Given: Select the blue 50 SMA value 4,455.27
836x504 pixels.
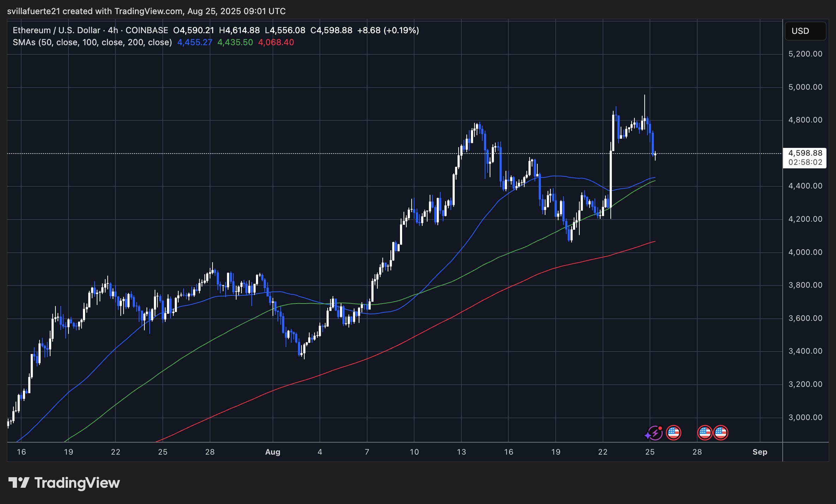Looking at the screenshot, I should click(x=194, y=42).
